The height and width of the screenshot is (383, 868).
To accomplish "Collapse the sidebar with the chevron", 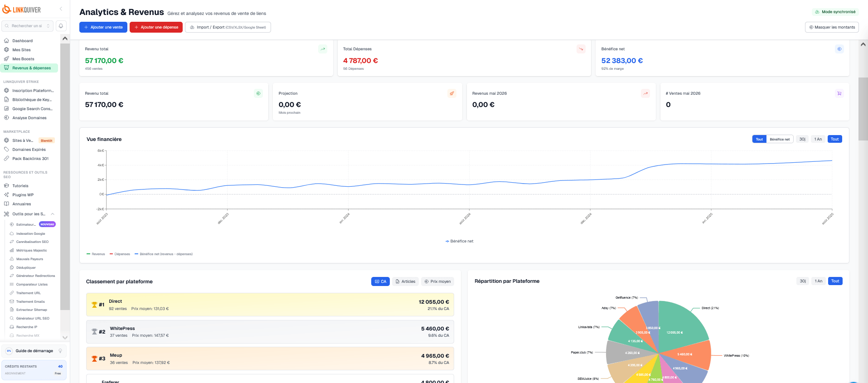I will (x=61, y=9).
